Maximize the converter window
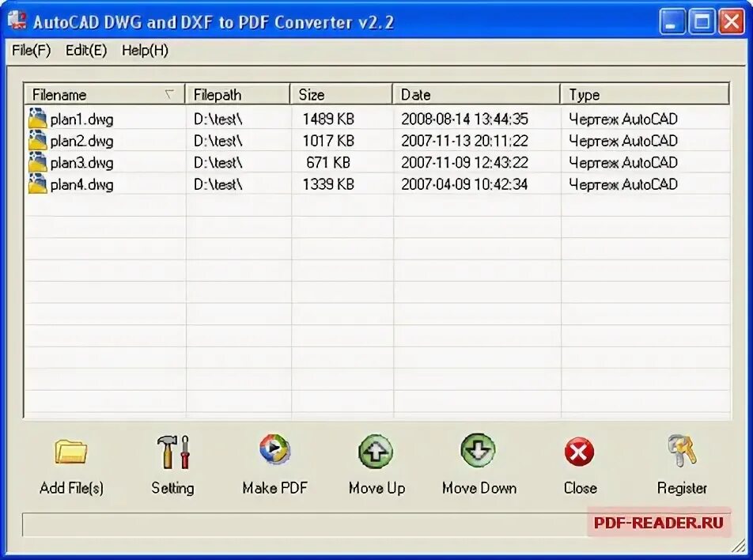The image size is (753, 560). point(702,21)
